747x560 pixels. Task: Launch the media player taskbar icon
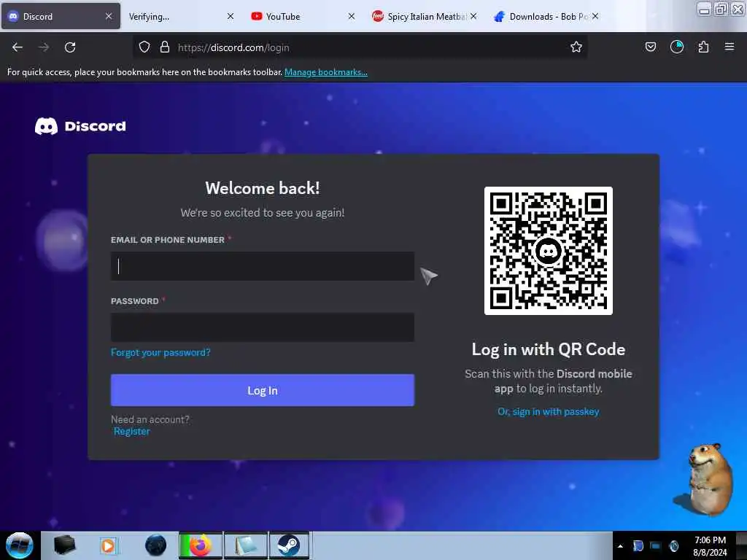108,545
